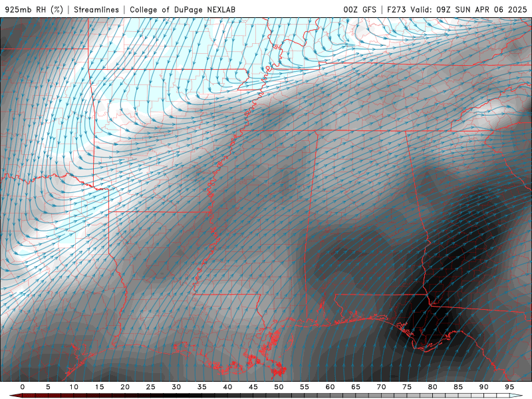Screen dimensions: 532x399
Task: Click the 45 value on the colorbar
Action: point(253,387)
